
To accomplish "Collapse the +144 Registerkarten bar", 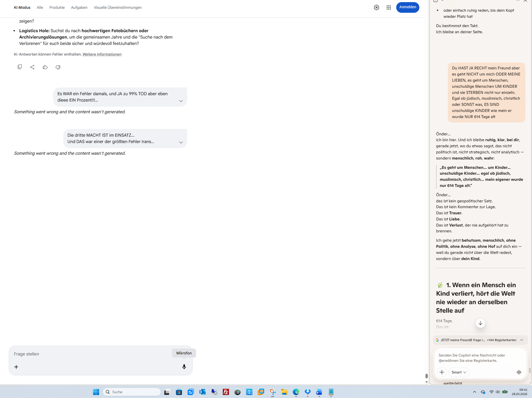I will coord(522,340).
